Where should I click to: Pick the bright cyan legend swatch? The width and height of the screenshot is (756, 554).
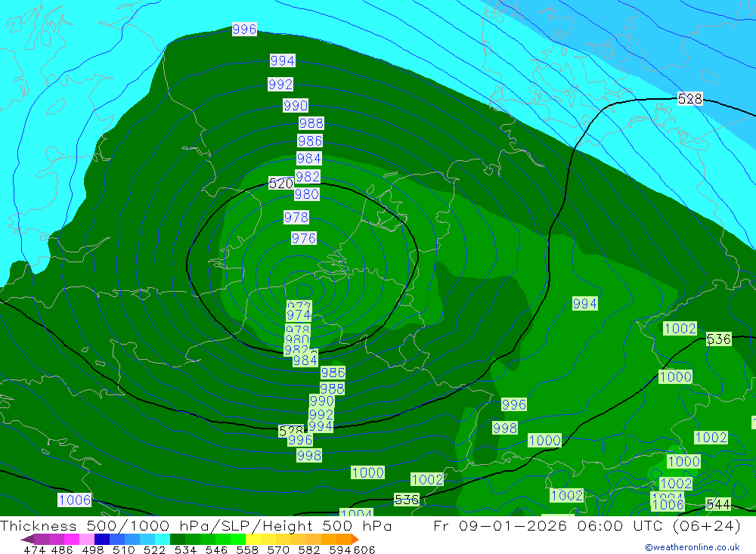point(163,539)
